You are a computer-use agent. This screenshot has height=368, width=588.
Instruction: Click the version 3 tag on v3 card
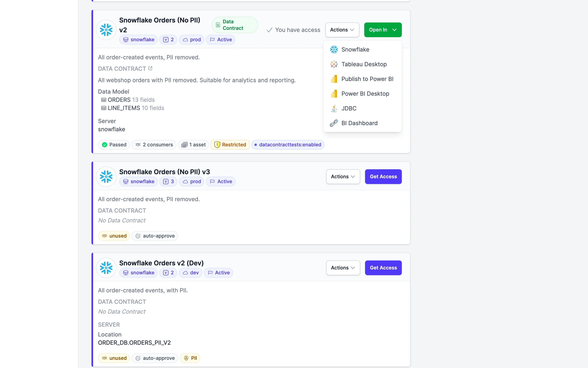coord(168,182)
